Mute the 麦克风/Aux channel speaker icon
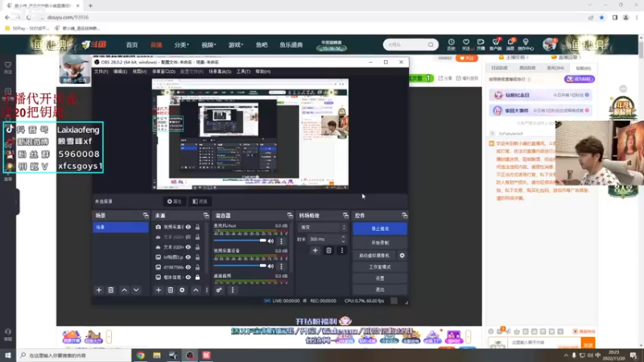 270,241
